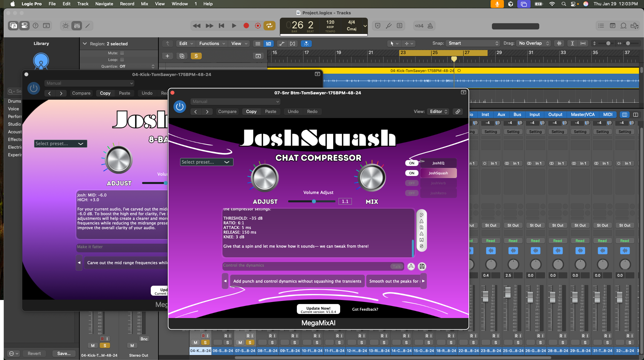Screen dimensions: 644x360
Task: Switch to the Aux mixer filter tab
Action: [x=501, y=114]
